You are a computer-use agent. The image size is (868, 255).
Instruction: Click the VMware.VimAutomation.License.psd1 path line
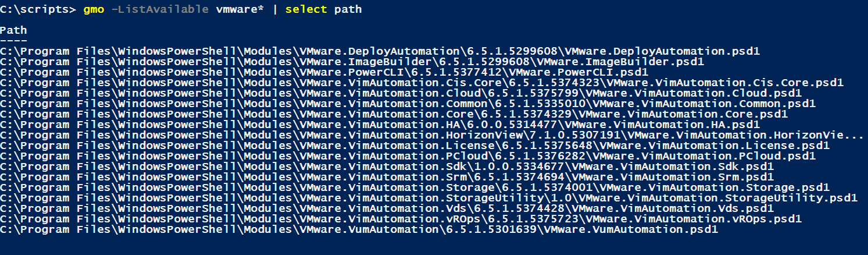pos(415,146)
